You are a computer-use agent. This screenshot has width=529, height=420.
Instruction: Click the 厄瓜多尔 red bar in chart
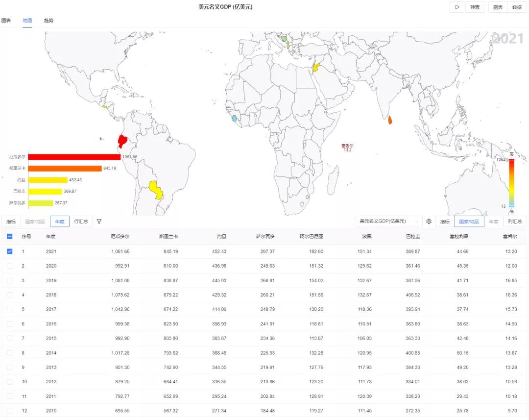click(x=74, y=157)
